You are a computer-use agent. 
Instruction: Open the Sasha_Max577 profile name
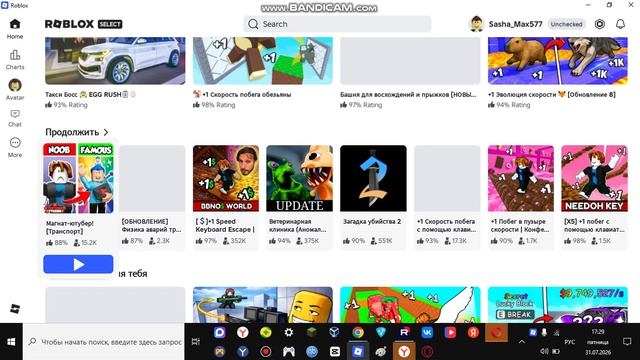(x=516, y=24)
